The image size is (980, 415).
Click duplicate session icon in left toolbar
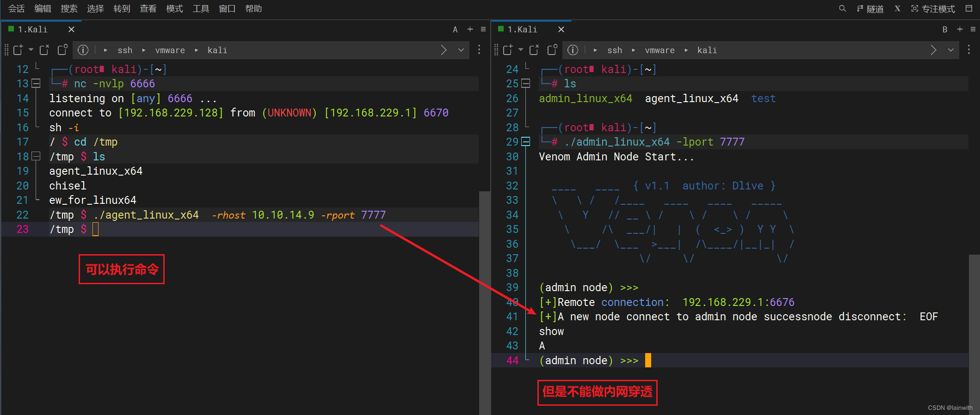click(x=62, y=49)
